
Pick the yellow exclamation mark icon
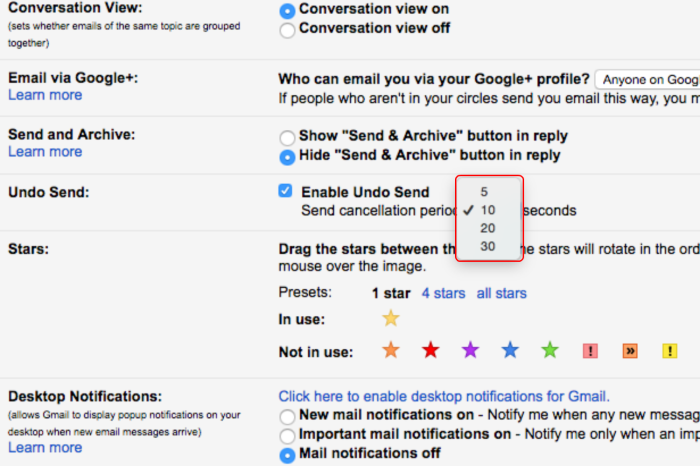pyautogui.click(x=670, y=351)
